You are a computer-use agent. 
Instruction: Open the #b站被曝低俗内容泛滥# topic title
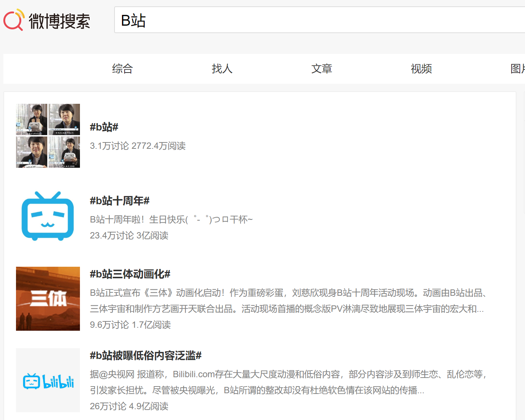[146, 356]
